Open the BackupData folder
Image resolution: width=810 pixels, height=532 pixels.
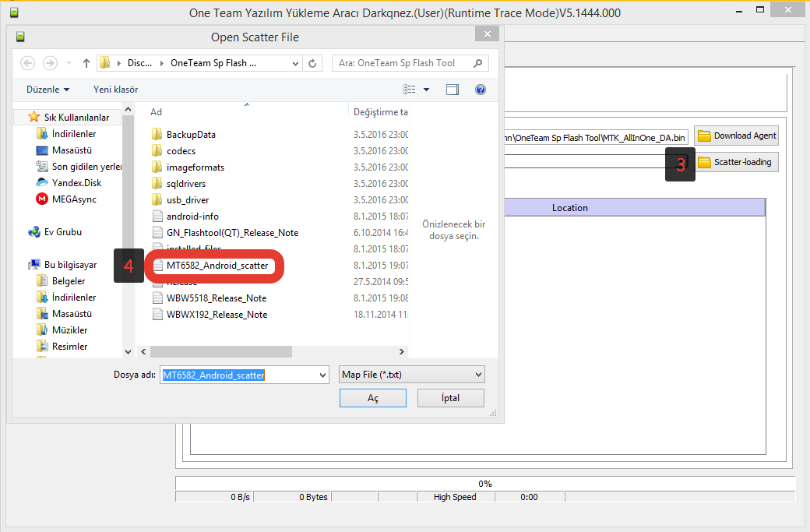pos(190,135)
